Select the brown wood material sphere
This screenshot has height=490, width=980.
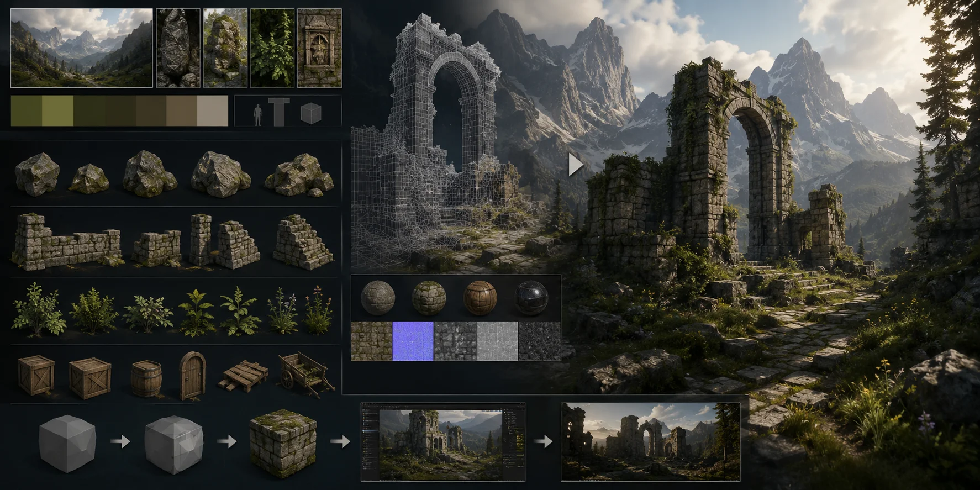point(480,298)
